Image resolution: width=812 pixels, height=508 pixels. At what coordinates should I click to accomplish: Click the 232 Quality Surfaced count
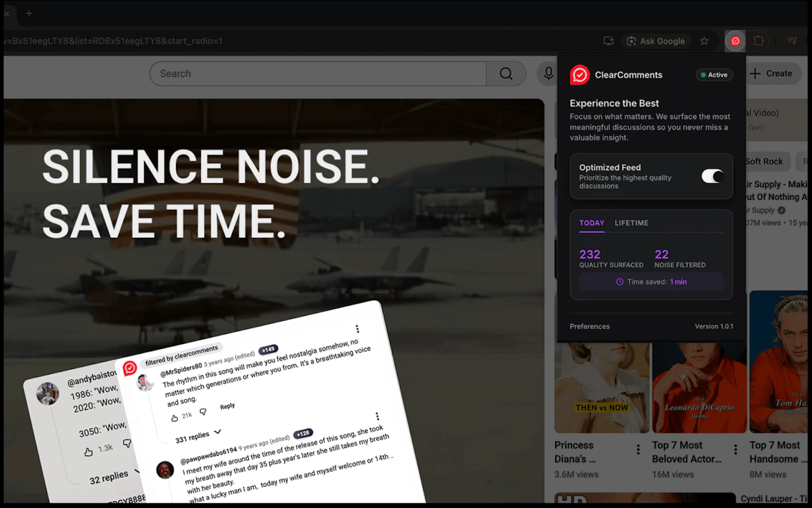(x=590, y=254)
